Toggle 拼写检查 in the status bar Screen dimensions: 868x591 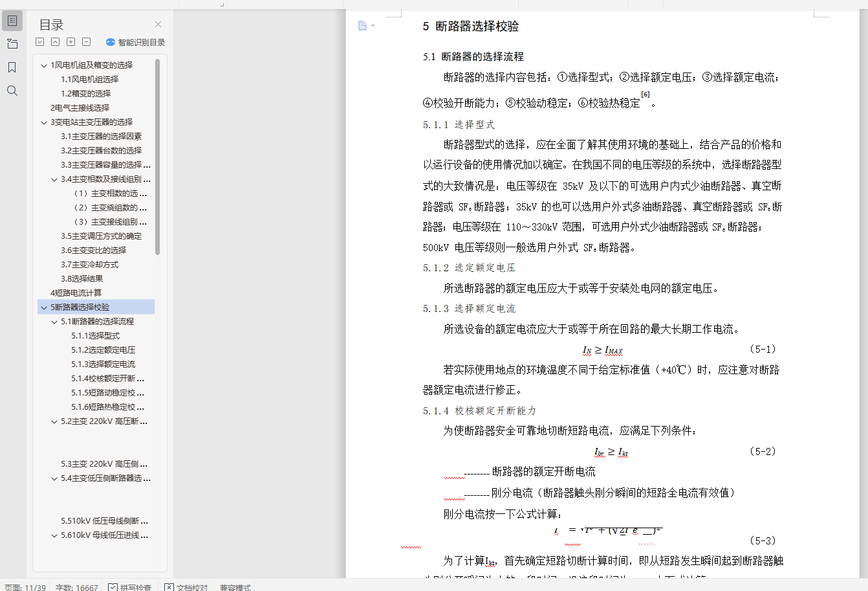(x=129, y=587)
